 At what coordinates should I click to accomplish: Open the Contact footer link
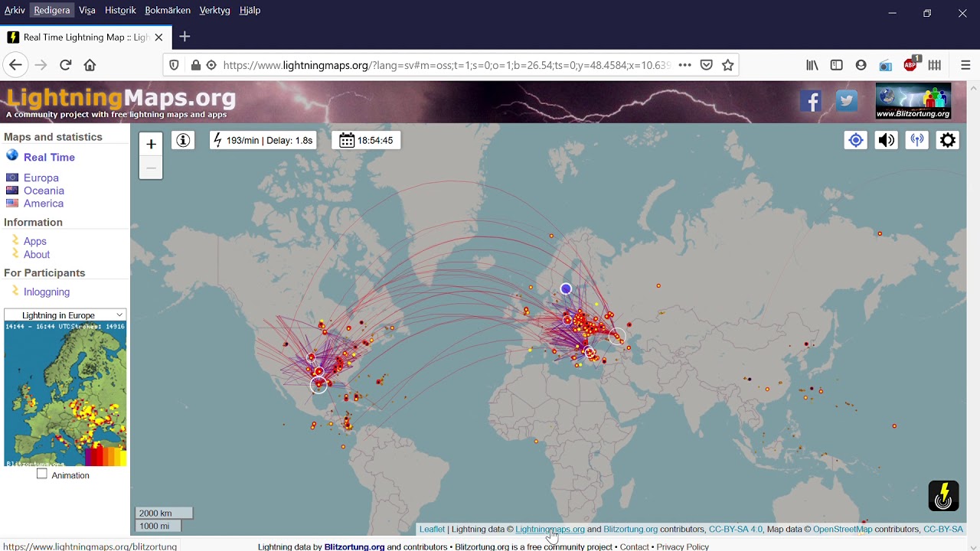634,546
